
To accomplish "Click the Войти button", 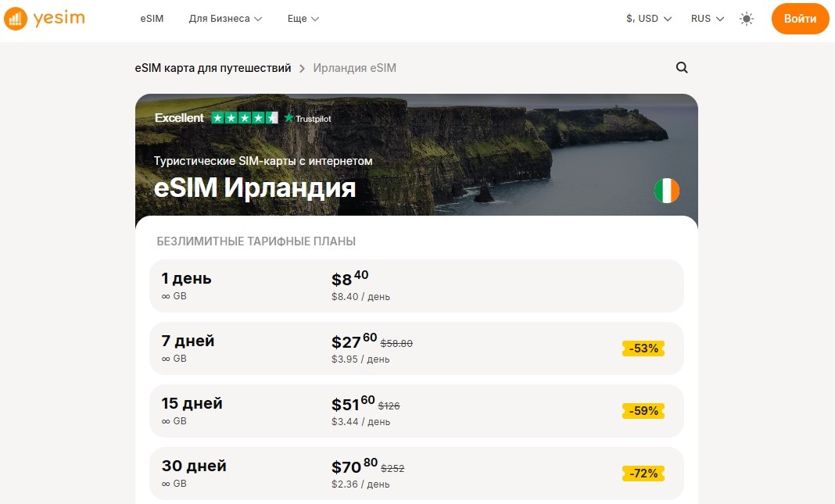I will [800, 18].
